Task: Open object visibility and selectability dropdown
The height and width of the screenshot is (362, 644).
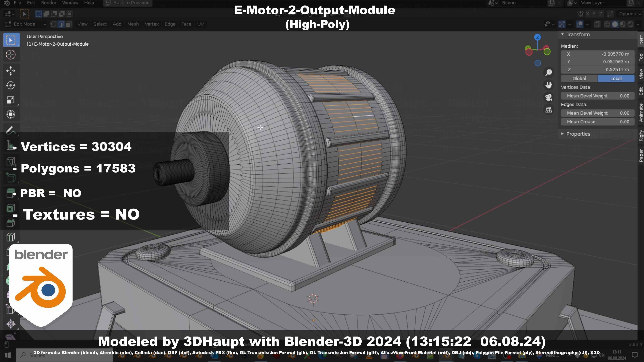Action: [x=550, y=24]
